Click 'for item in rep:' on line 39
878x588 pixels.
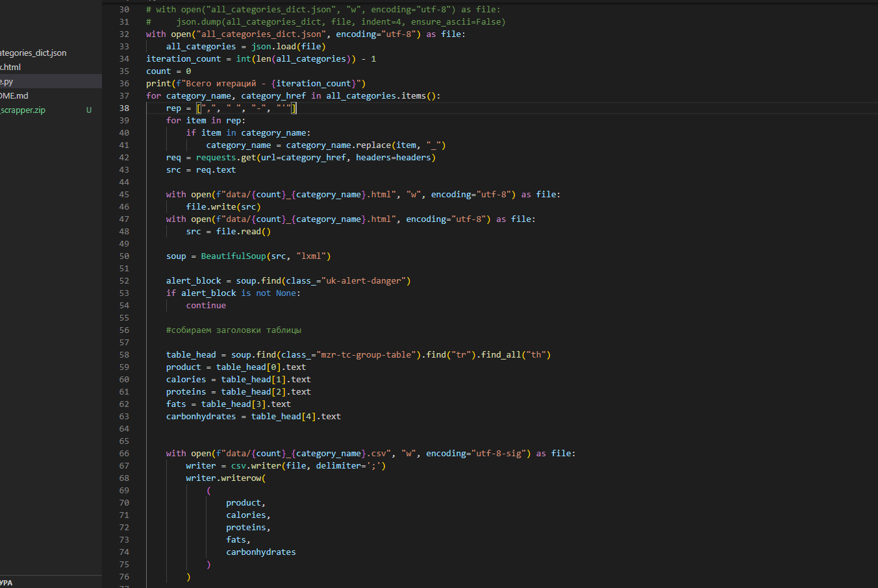tap(206, 120)
